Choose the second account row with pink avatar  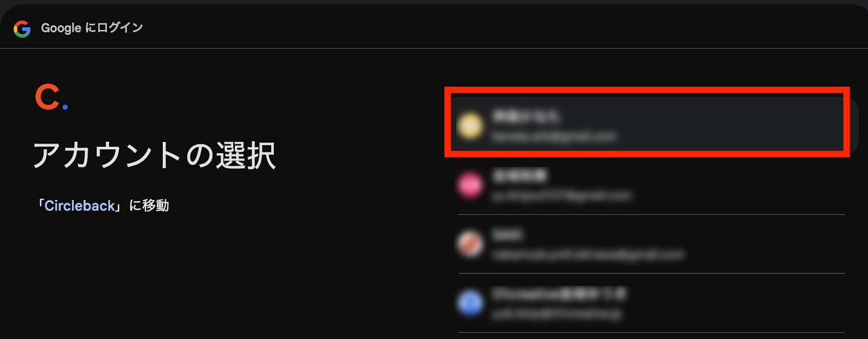coord(652,185)
